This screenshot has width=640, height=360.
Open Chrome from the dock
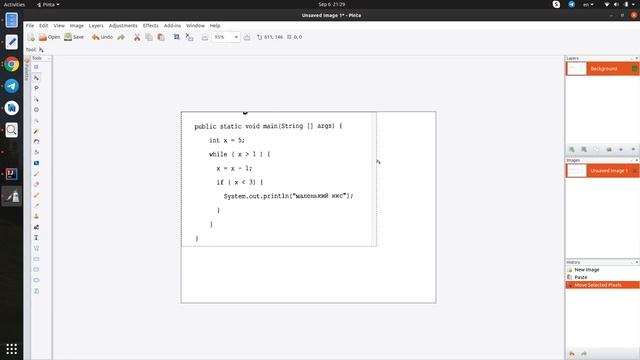[x=11, y=64]
